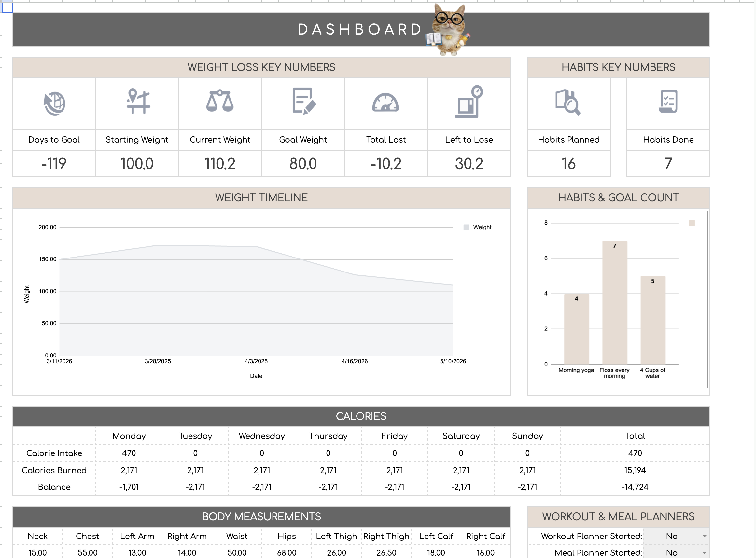Click the Balance total -14,724
The image size is (756, 558).
coord(635,487)
